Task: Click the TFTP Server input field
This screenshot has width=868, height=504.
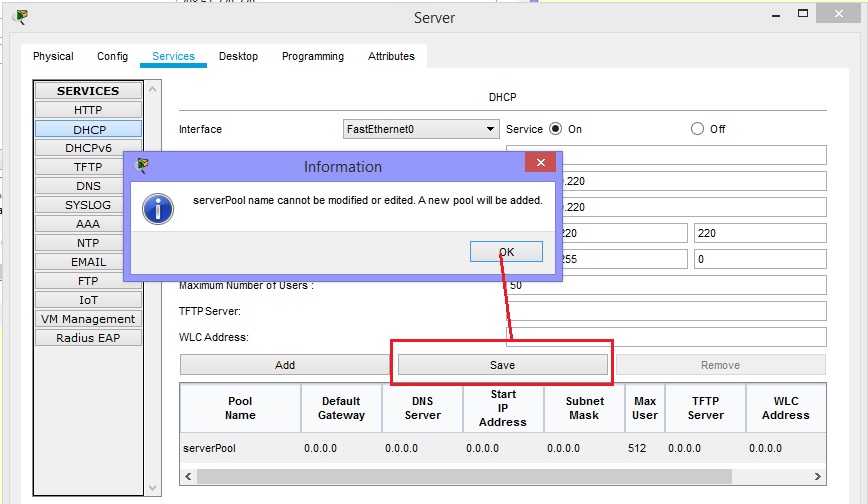Action: tap(666, 311)
